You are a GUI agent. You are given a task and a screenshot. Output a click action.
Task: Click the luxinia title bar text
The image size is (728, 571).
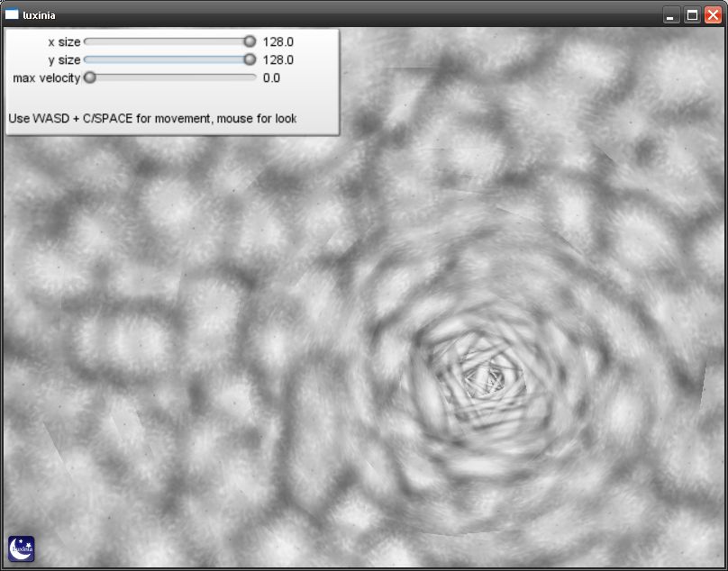(x=41, y=14)
